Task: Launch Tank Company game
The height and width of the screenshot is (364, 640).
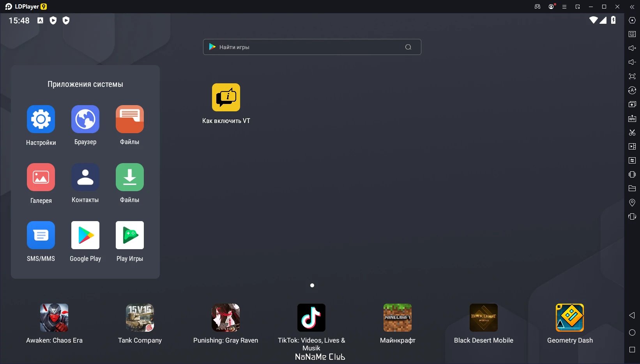Action: 140,318
